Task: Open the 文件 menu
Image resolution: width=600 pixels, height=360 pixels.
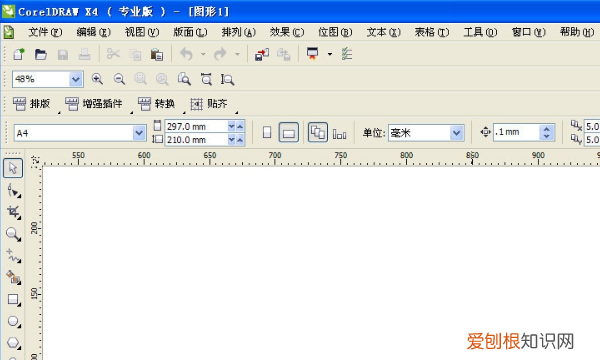Action: coord(45,32)
